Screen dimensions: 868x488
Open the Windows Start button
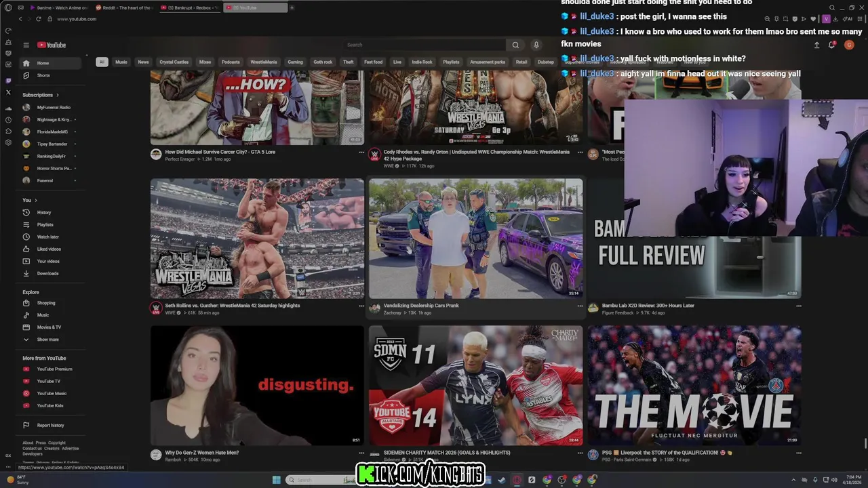[276, 480]
